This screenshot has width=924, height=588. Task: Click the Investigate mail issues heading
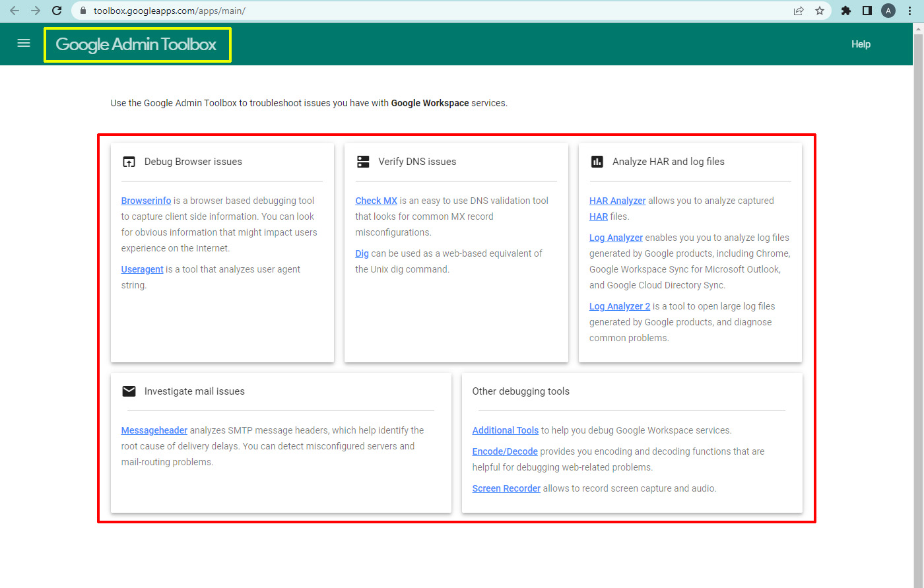coord(195,391)
